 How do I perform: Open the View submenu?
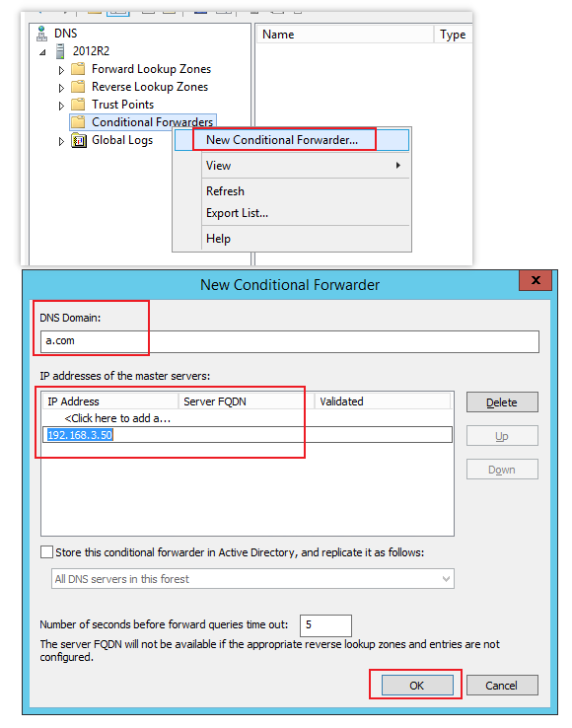point(292,166)
